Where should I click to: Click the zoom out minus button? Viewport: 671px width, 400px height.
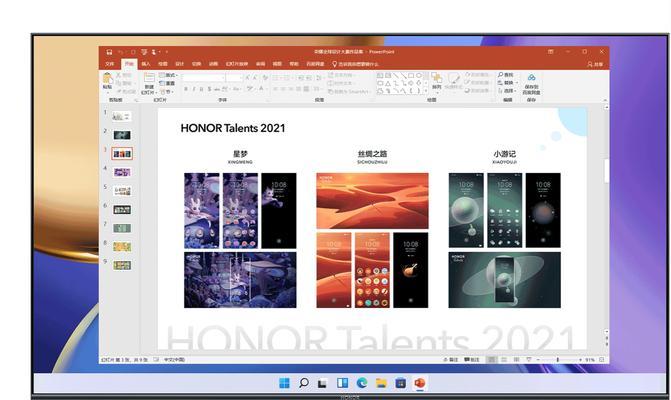pos(538,360)
